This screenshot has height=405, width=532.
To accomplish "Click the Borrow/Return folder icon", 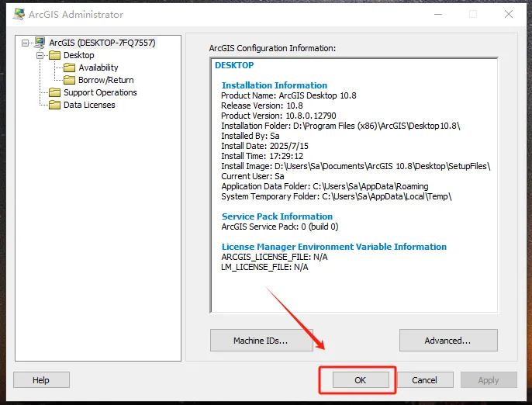I will [69, 80].
